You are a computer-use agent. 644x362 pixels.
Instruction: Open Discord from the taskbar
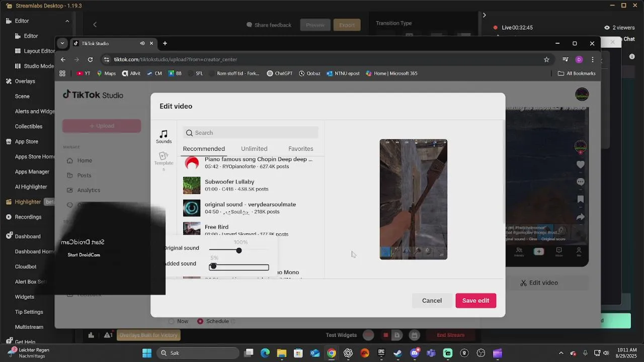click(x=415, y=353)
